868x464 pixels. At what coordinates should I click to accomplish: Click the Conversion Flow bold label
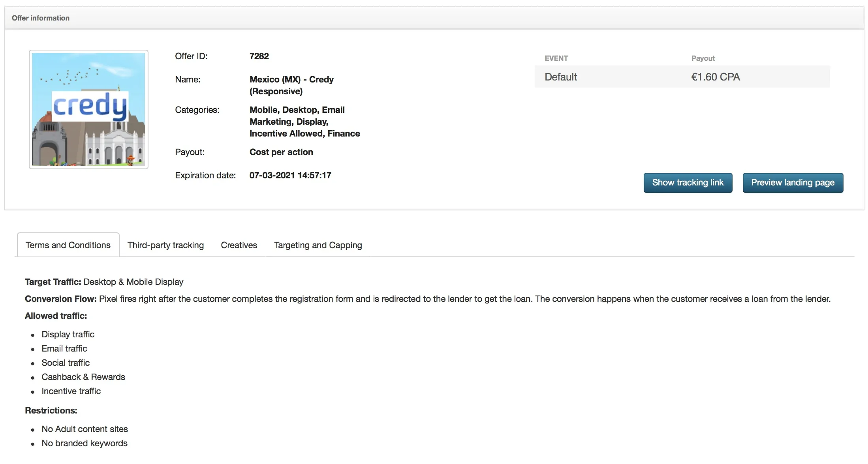[x=60, y=299]
